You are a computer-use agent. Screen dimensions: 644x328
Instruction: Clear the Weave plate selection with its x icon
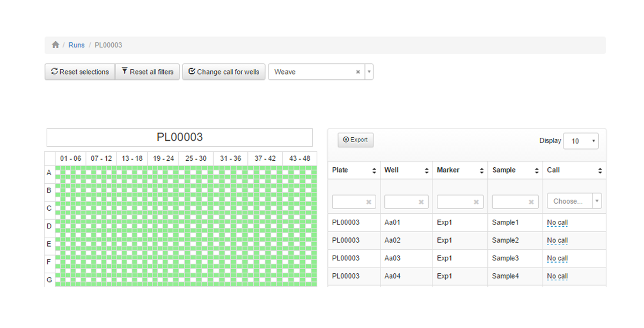point(358,71)
